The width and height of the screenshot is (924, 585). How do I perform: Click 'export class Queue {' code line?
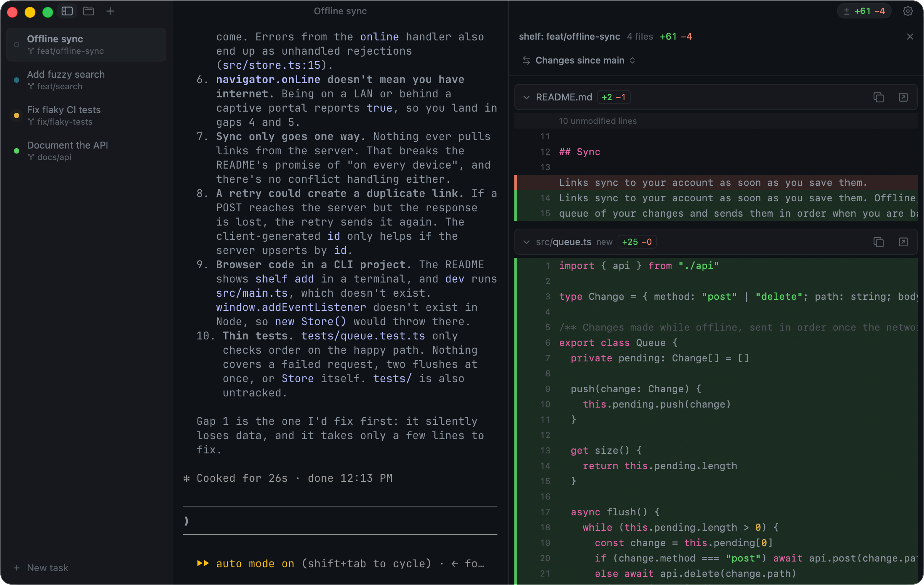(618, 343)
